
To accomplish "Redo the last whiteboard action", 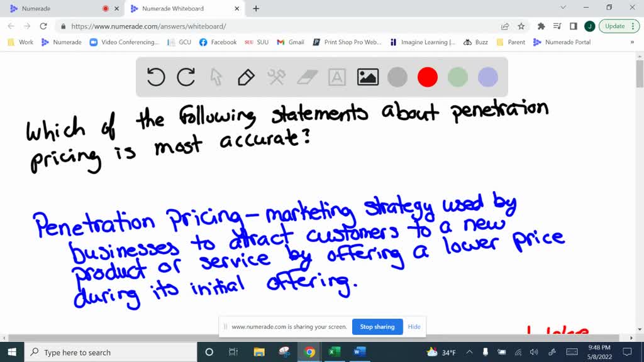I will click(186, 77).
